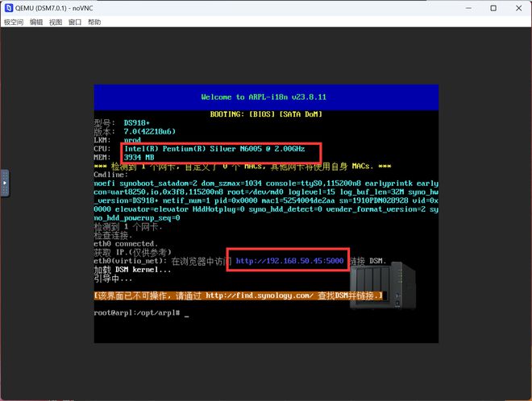The width and height of the screenshot is (532, 401).
Task: Click the eth0 connected. line
Action: tap(126, 244)
